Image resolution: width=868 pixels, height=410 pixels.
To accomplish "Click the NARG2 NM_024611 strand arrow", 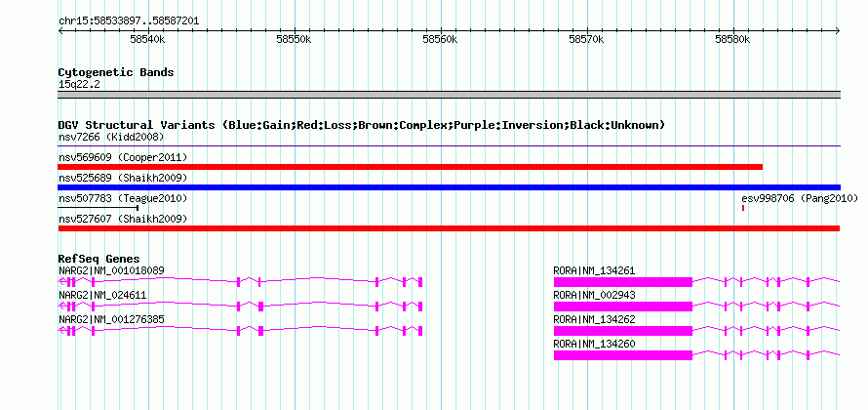I will [x=61, y=307].
